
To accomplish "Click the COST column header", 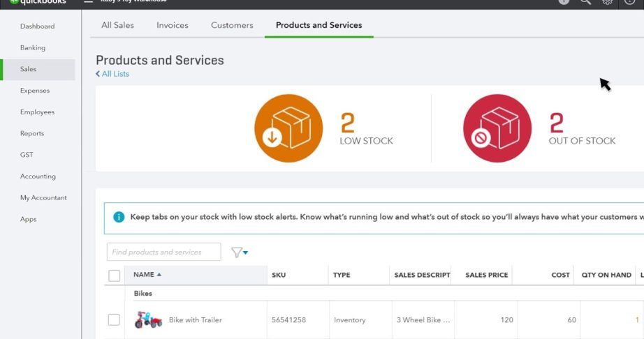I will (560, 275).
